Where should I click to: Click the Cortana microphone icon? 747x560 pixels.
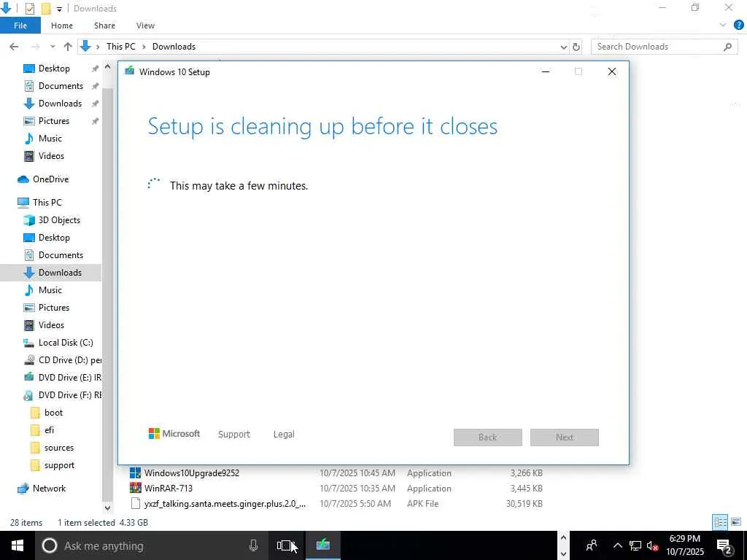point(253,545)
